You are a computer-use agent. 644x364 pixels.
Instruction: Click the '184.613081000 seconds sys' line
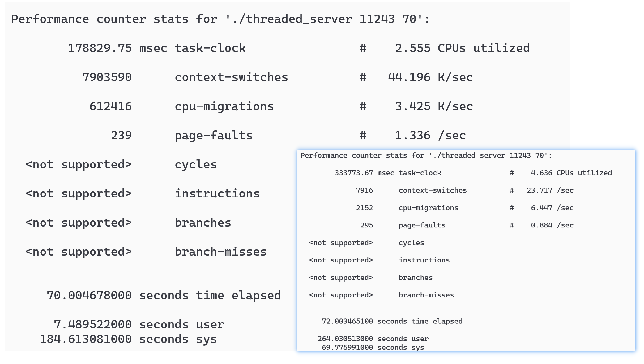[128, 339]
